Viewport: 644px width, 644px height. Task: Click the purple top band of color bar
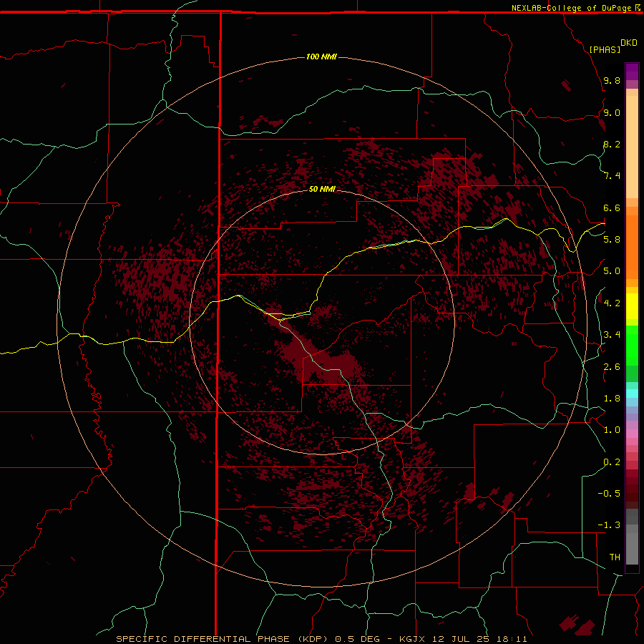click(632, 72)
